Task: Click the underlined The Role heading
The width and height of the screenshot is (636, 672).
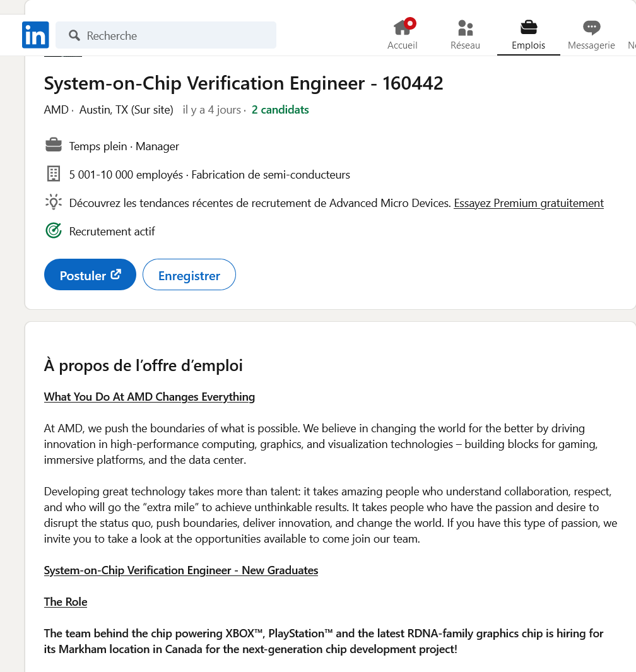Action: [66, 602]
